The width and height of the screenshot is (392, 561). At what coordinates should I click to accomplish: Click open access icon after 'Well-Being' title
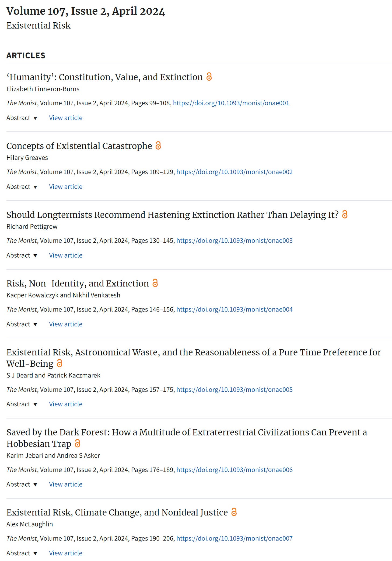coord(60,363)
